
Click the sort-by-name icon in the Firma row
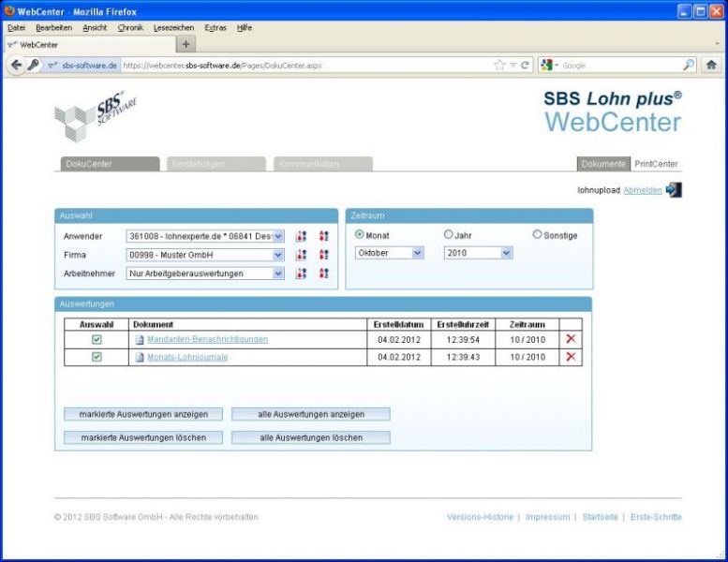coord(324,255)
